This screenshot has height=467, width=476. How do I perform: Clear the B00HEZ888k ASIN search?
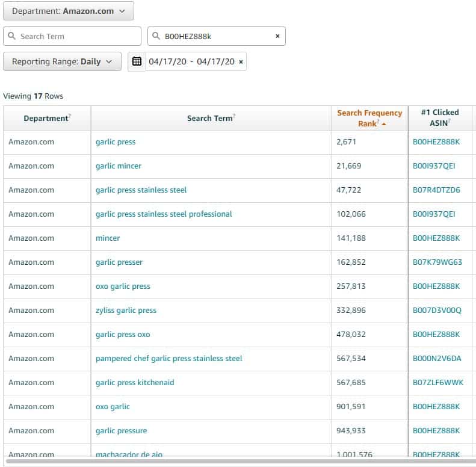277,36
